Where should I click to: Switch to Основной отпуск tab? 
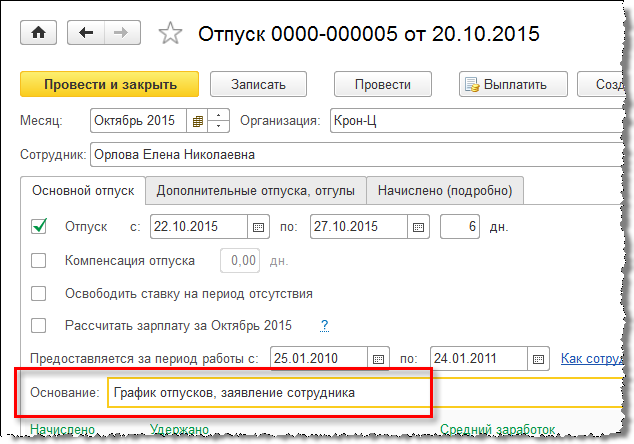click(83, 190)
